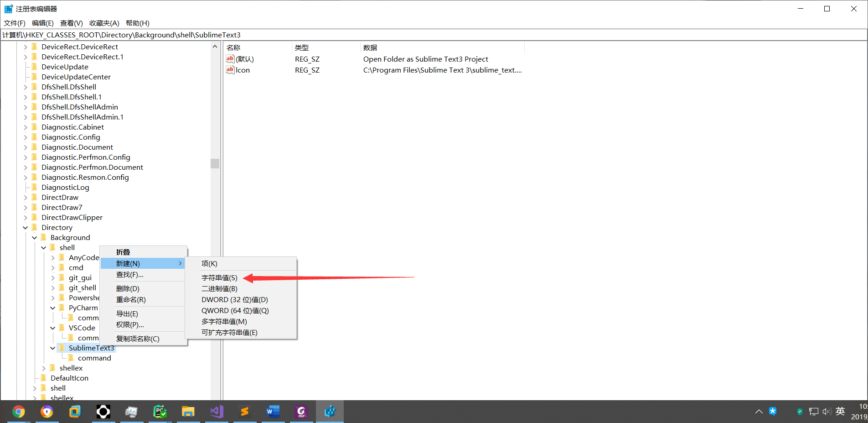This screenshot has height=423, width=868.
Task: Create a new 字符串值(S)
Action: tap(241, 277)
